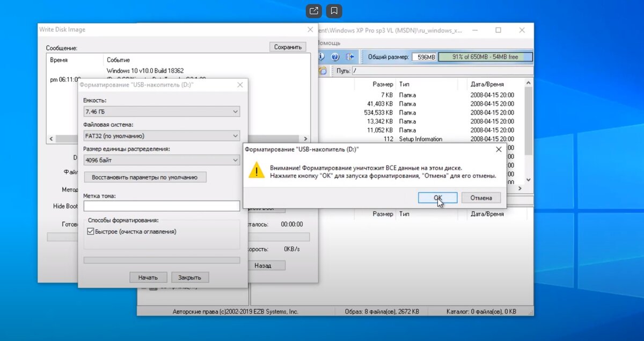Click the 91% of 650MB capacity bar
This screenshot has height=341, width=644.
pos(486,57)
